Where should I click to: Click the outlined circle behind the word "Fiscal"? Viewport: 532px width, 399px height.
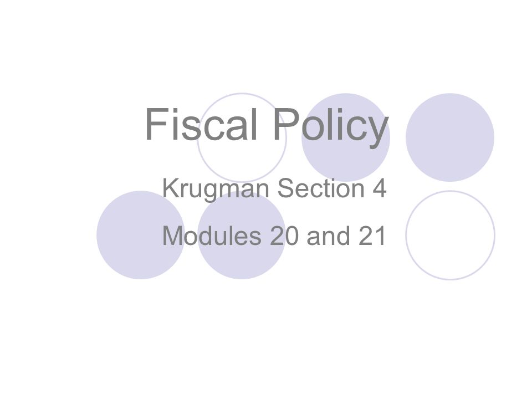click(x=242, y=137)
